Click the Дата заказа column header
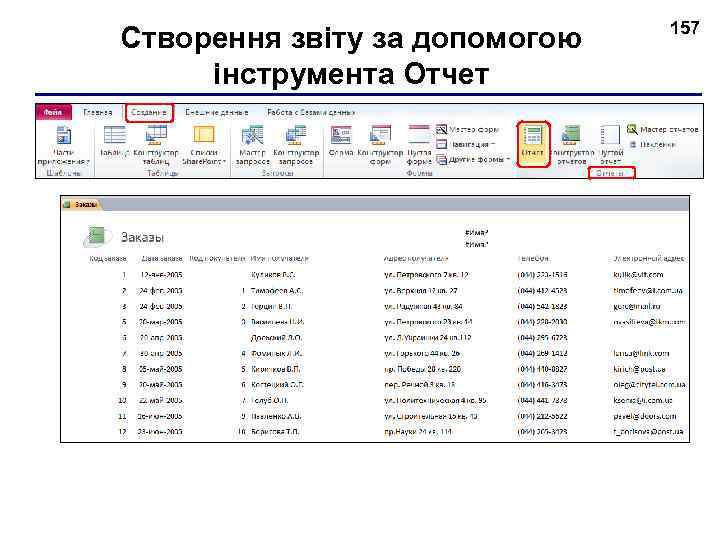Image resolution: width=720 pixels, height=540 pixels. pos(161,259)
